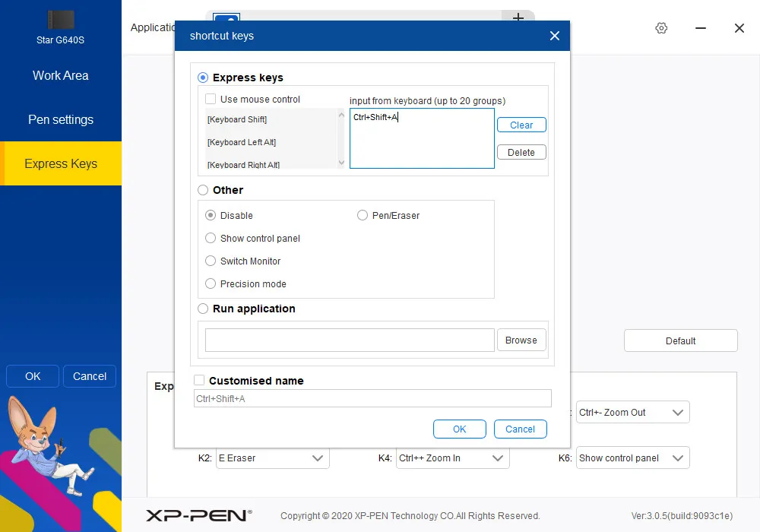The height and width of the screenshot is (532, 760).
Task: Tick the Customised name checkbox
Action: pyautogui.click(x=199, y=381)
